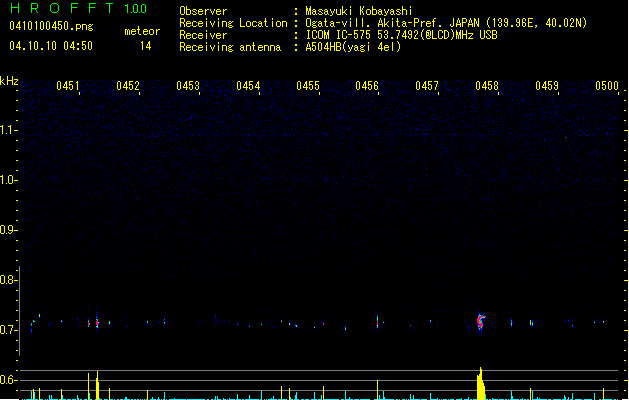Select the 0453 time marker
This screenshot has height=400, width=629.
coord(188,87)
